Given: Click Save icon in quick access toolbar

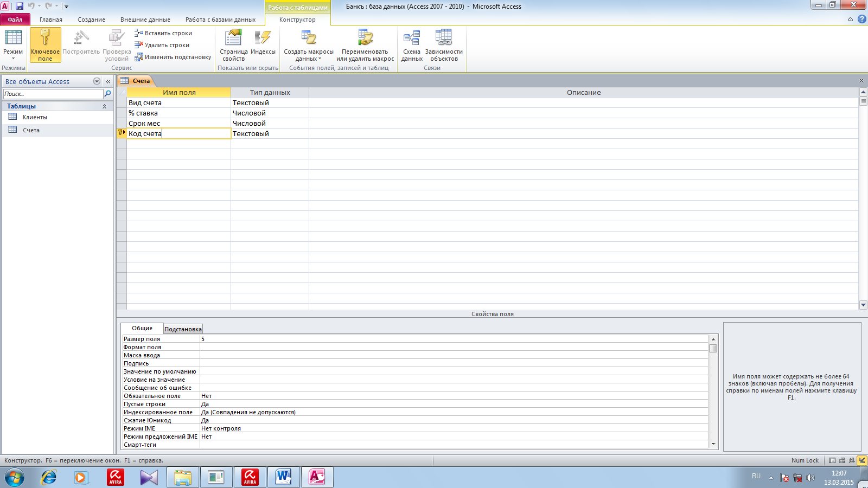Looking at the screenshot, I should (20, 6).
